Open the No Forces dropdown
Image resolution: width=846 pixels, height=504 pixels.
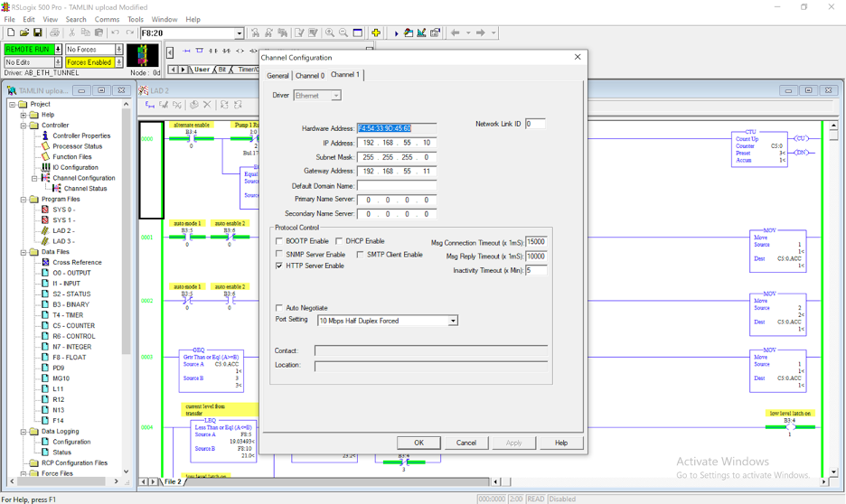point(118,49)
